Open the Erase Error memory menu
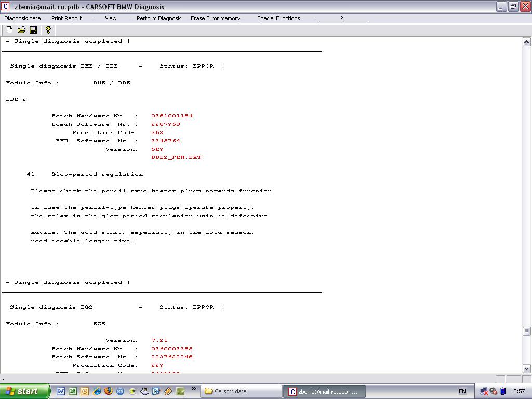This screenshot has height=399, width=532. pos(216,18)
